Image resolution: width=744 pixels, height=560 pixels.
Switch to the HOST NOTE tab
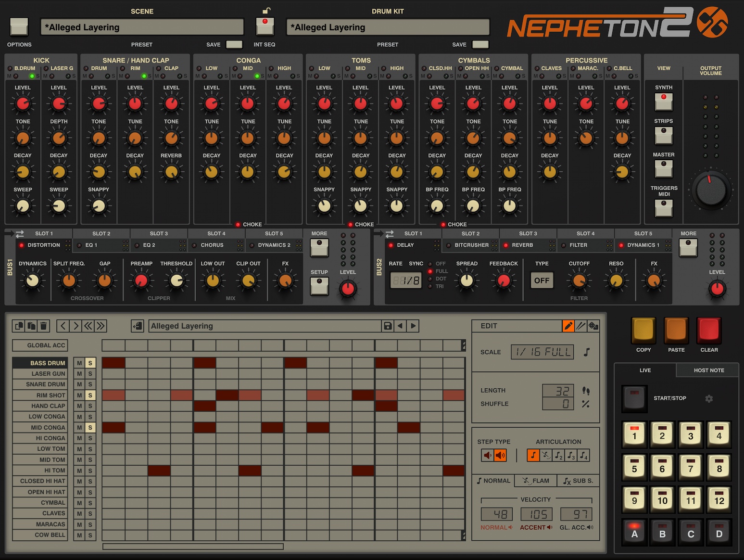tap(708, 370)
